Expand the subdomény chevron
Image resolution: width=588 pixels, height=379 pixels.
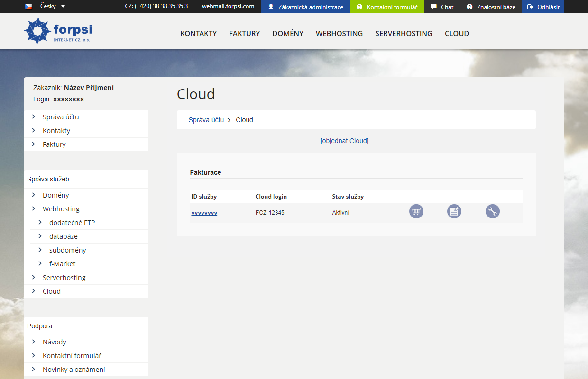[x=40, y=250]
